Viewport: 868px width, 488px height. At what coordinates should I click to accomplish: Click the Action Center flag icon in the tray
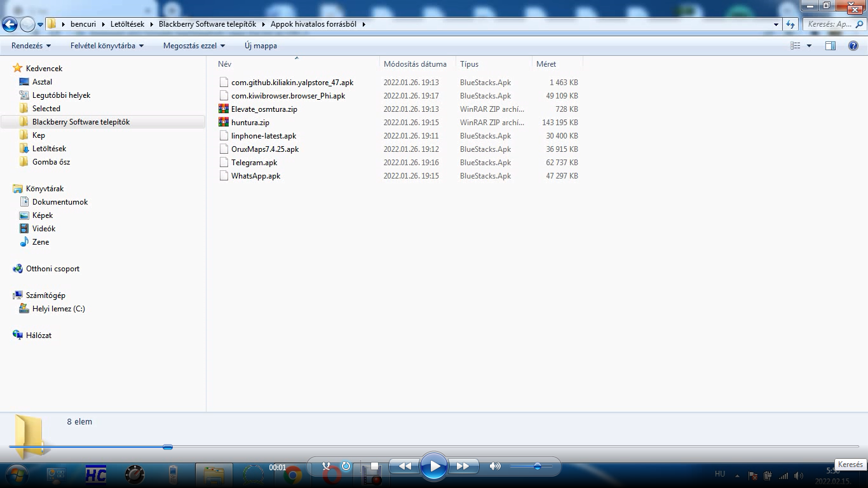tap(752, 475)
